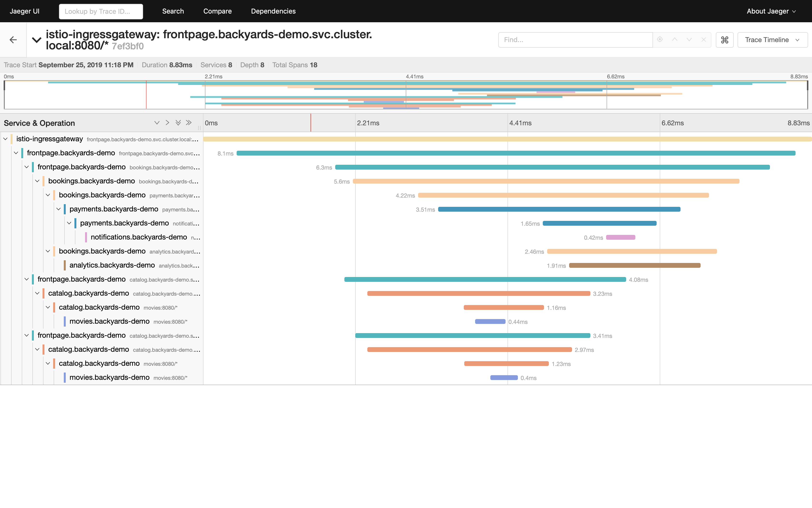Go to next search result arrow

[x=689, y=39]
